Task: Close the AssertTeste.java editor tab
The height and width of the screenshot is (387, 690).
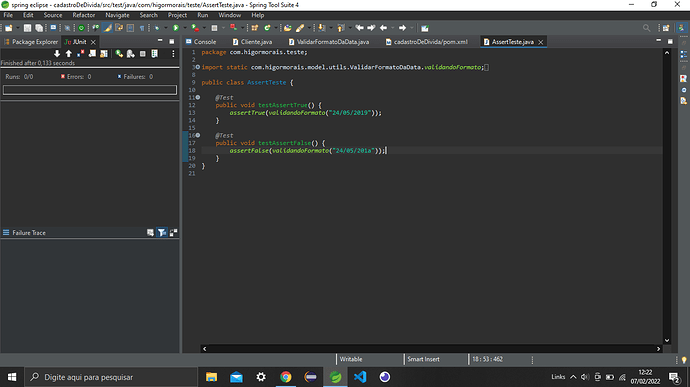Action: (x=541, y=42)
